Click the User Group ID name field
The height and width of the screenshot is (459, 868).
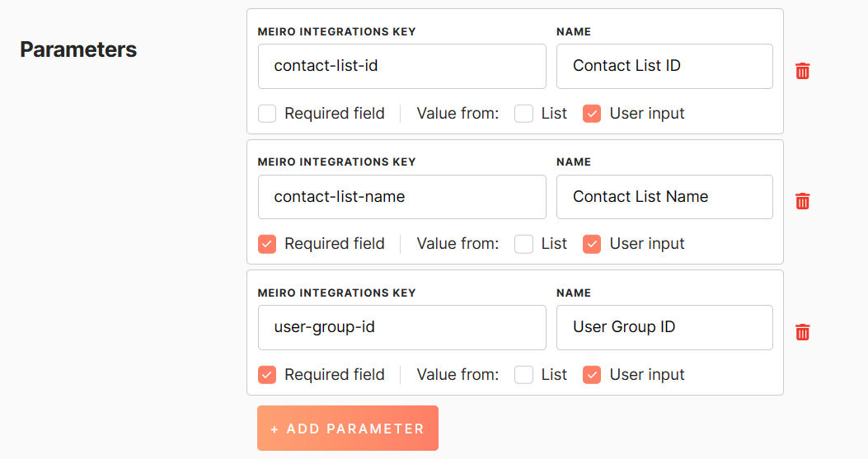tap(664, 327)
